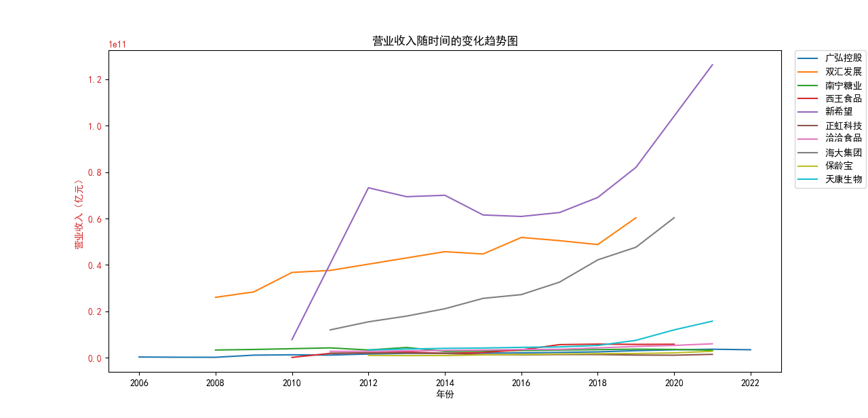868x418 pixels.
Task: Click the 新希望 legend label
Action: pos(839,111)
